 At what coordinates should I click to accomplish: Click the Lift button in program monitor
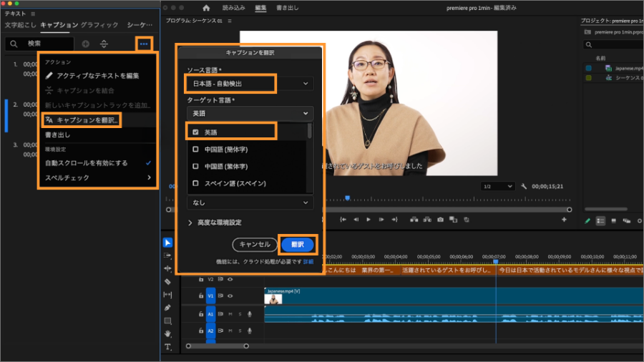click(414, 220)
